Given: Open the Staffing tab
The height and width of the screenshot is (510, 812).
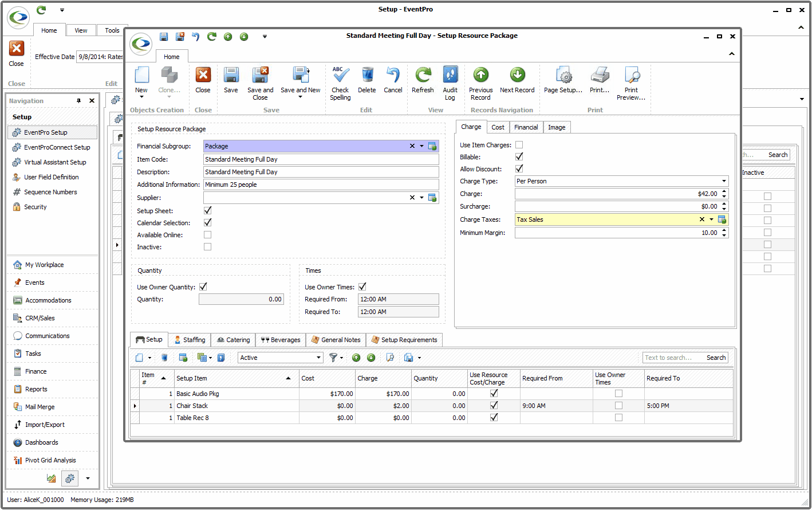Looking at the screenshot, I should (190, 340).
